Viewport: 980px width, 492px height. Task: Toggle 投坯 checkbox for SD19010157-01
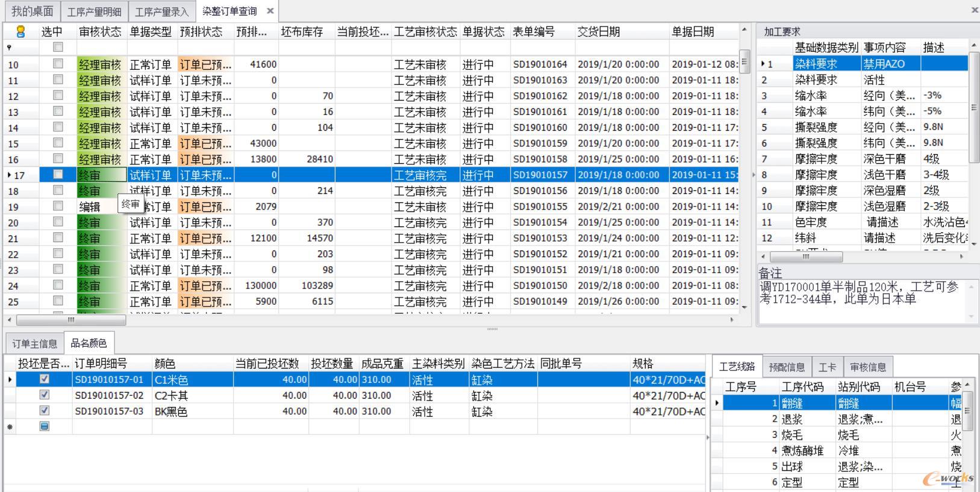pos(44,379)
